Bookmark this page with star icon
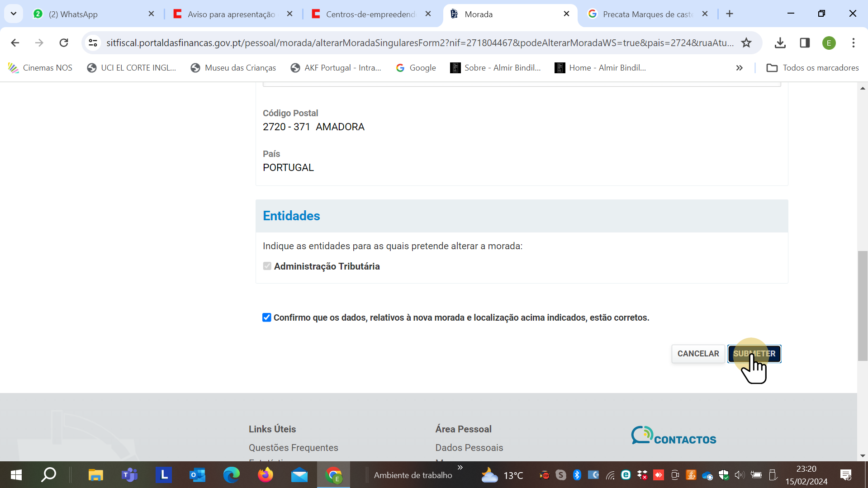 tap(746, 43)
